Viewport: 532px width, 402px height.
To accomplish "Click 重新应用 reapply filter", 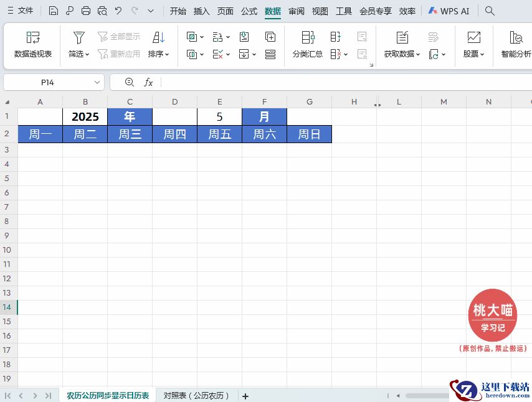I will click(119, 54).
